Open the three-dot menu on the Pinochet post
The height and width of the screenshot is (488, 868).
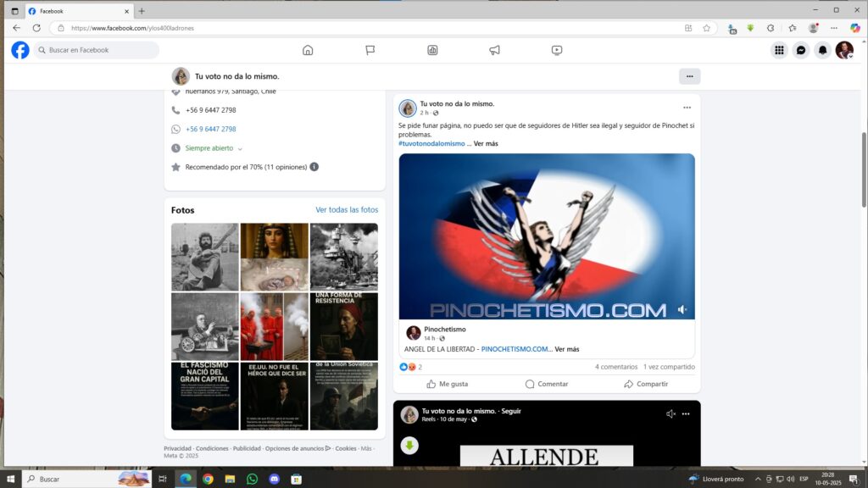point(687,108)
